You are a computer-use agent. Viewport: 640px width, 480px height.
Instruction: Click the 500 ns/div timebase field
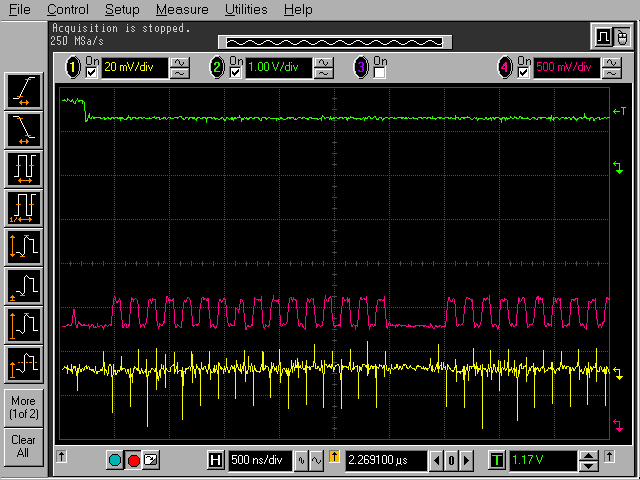point(260,460)
